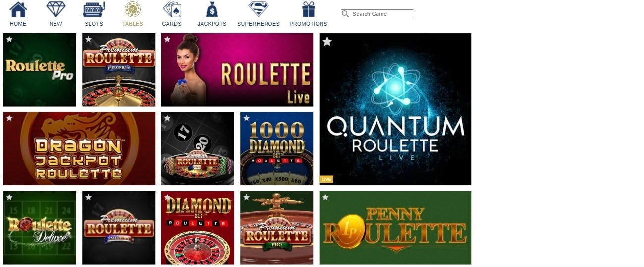
Task: Mark Dragon Jackpot Roulette as favorite
Action: (9, 118)
